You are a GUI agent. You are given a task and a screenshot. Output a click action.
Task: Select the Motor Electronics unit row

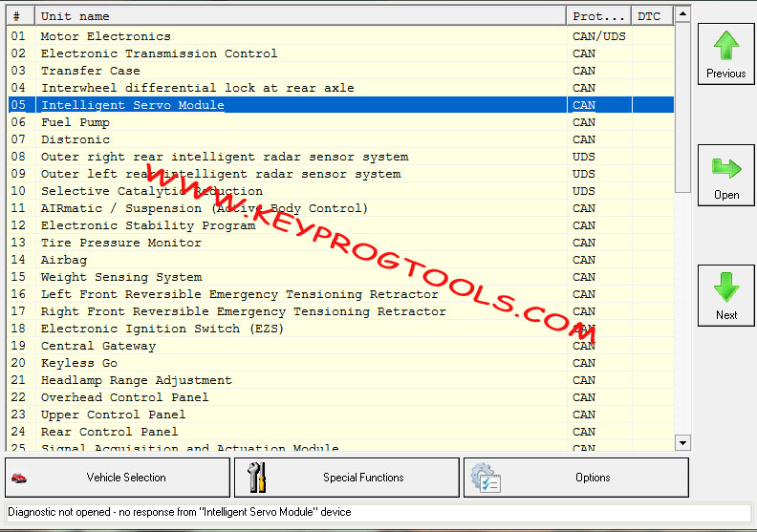point(105,36)
